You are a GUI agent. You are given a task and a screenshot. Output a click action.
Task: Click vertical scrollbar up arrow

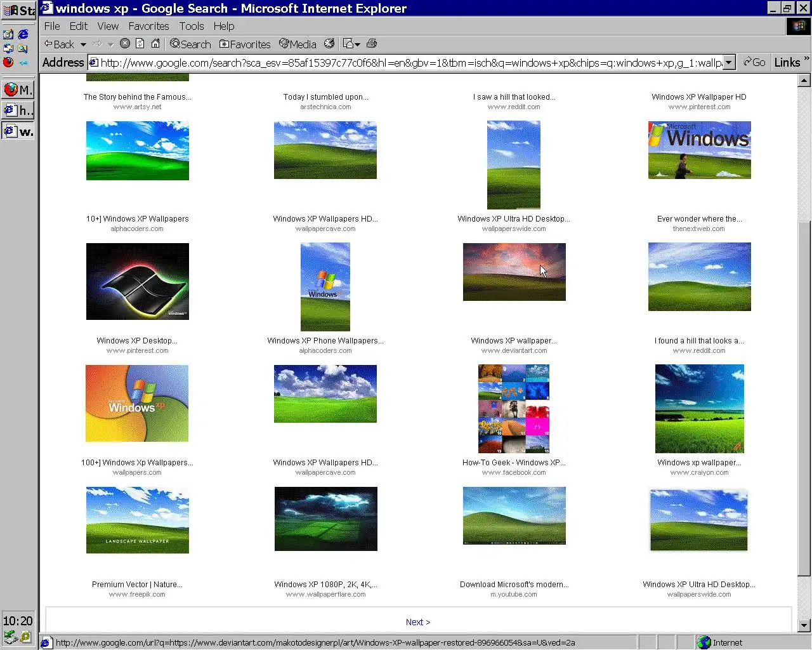[x=804, y=81]
